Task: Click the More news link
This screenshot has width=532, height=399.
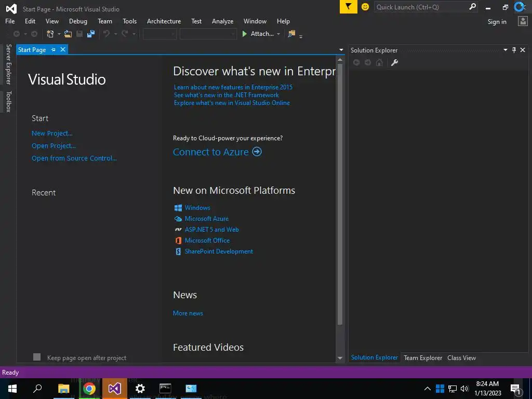Action: point(188,313)
